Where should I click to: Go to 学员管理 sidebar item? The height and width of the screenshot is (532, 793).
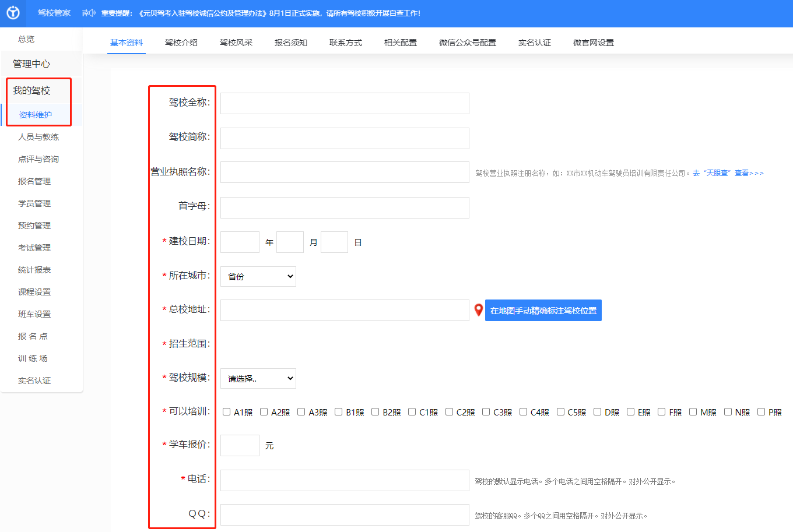pos(34,203)
